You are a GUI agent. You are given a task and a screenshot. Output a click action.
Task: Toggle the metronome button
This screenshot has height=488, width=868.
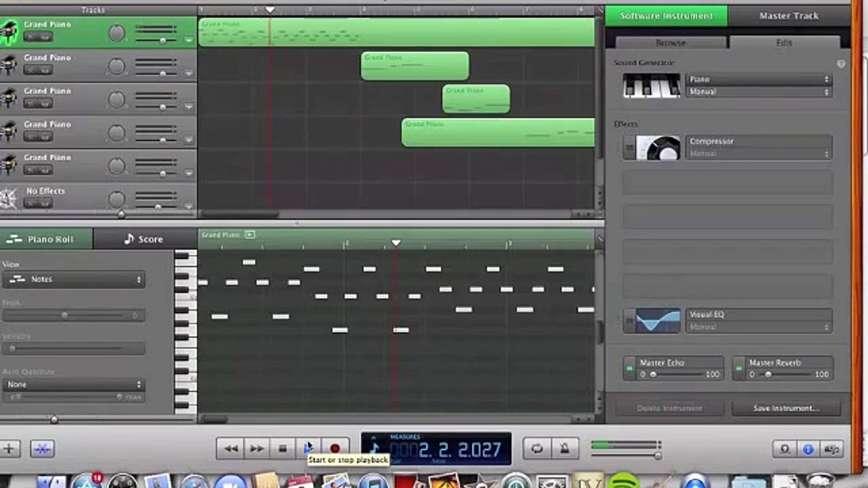pos(565,449)
